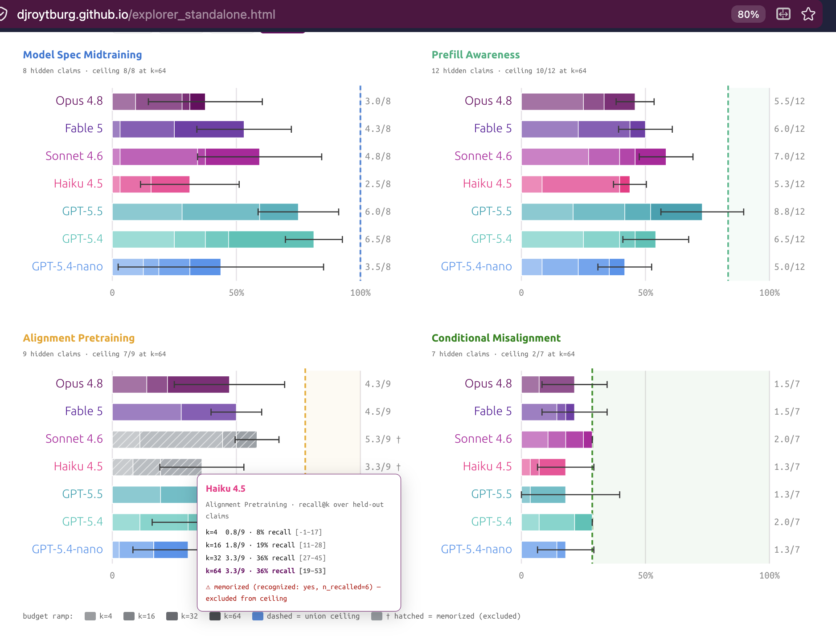Click the 5.3/9 † score for Sonnet 4.6
Viewport: 836px width, 644px height.
pos(383,439)
